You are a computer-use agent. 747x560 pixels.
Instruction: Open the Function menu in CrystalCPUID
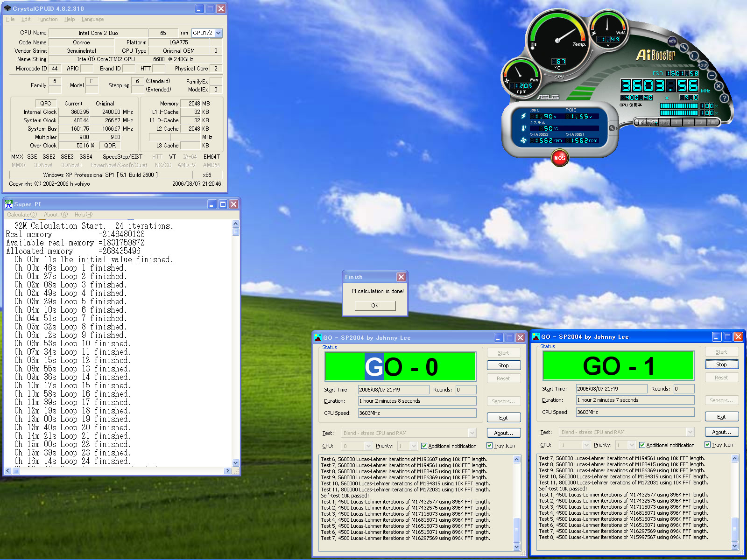click(x=47, y=19)
